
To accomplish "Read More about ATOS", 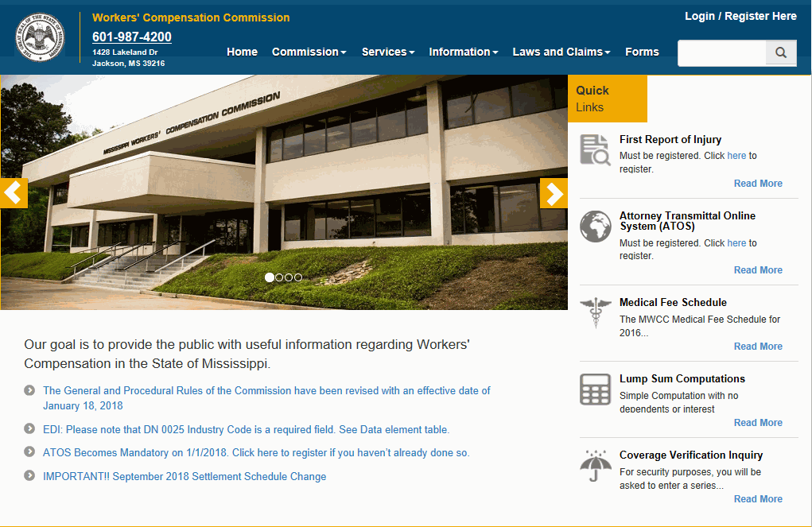I will click(758, 269).
